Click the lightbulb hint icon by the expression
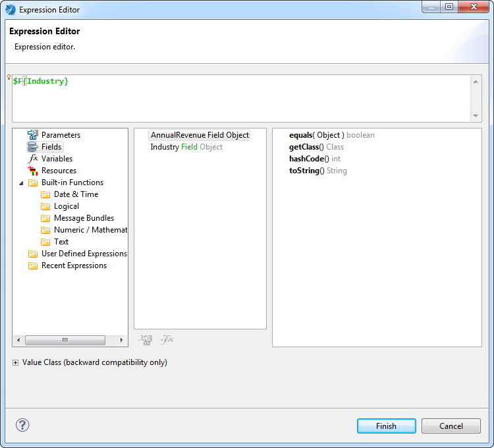 tap(9, 78)
